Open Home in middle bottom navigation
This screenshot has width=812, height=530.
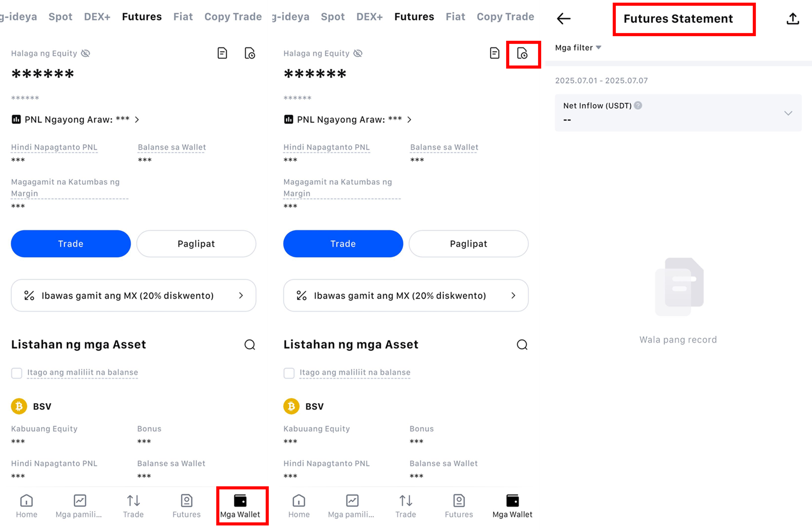(x=299, y=506)
